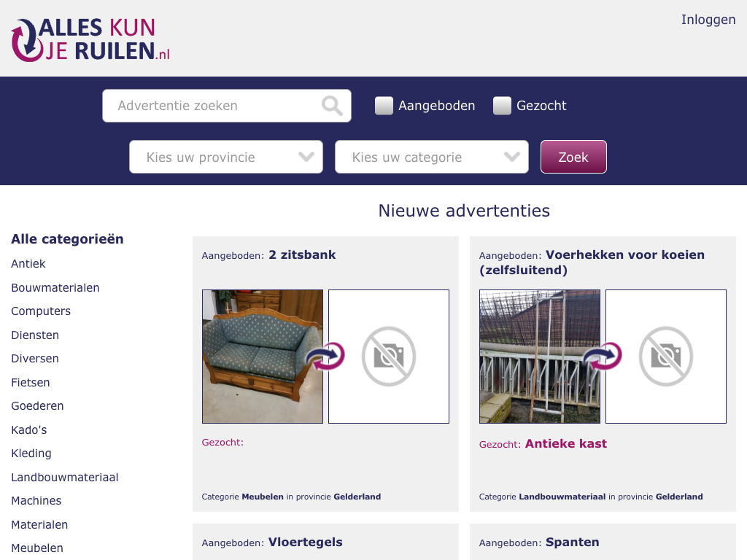Click the Inloggen link
747x560 pixels.
click(x=708, y=20)
